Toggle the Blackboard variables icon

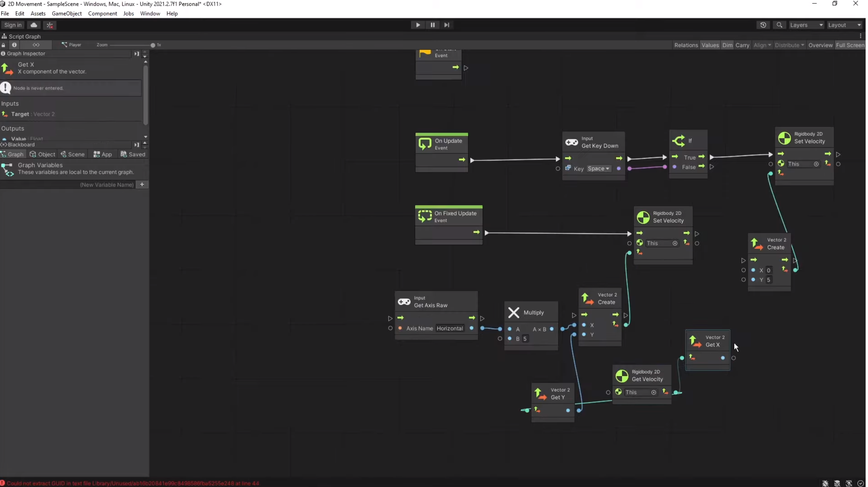(x=36, y=45)
